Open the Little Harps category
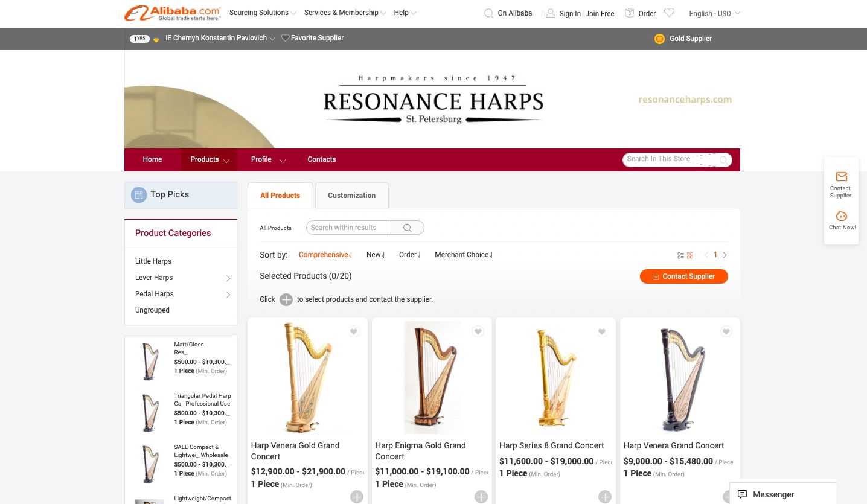 153,261
